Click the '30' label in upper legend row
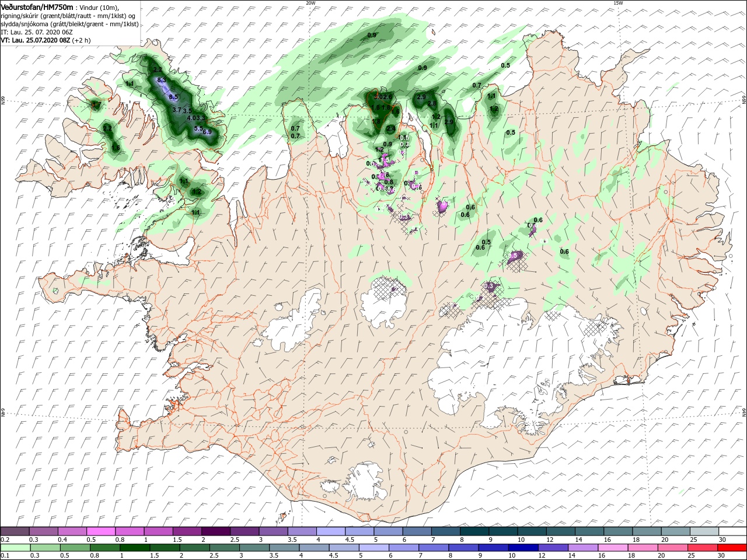Image resolution: width=747 pixels, height=560 pixels. 722,540
